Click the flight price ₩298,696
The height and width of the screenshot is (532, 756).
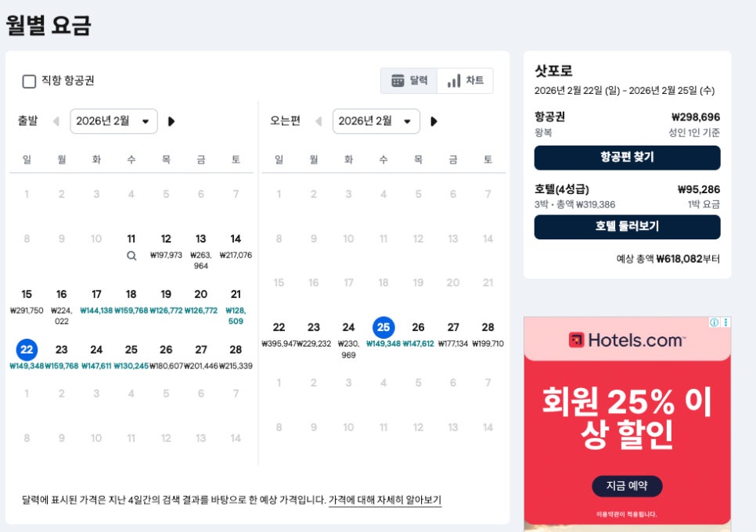point(696,117)
